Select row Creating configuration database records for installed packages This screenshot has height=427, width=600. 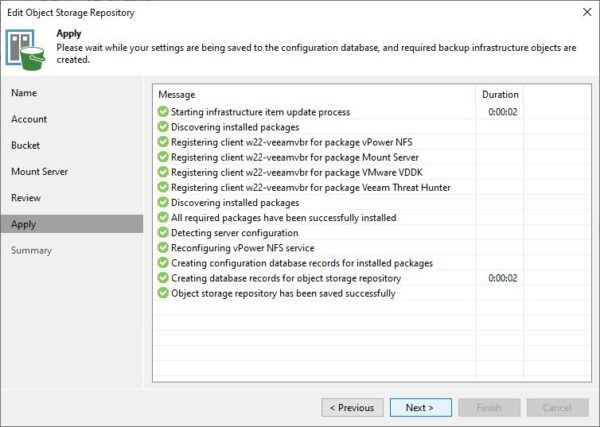372,263
